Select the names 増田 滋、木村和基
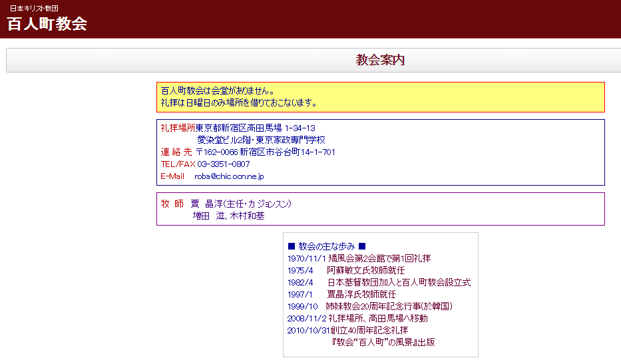The width and height of the screenshot is (621, 364). [228, 216]
